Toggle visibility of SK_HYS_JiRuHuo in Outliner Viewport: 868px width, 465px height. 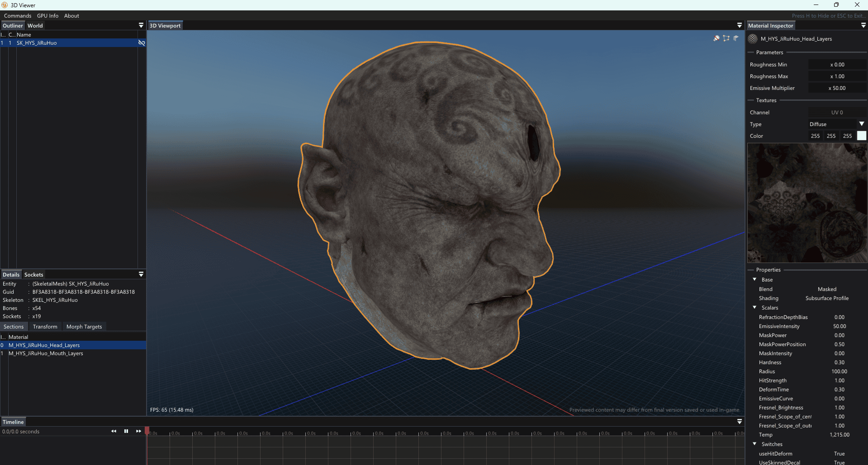(x=142, y=43)
